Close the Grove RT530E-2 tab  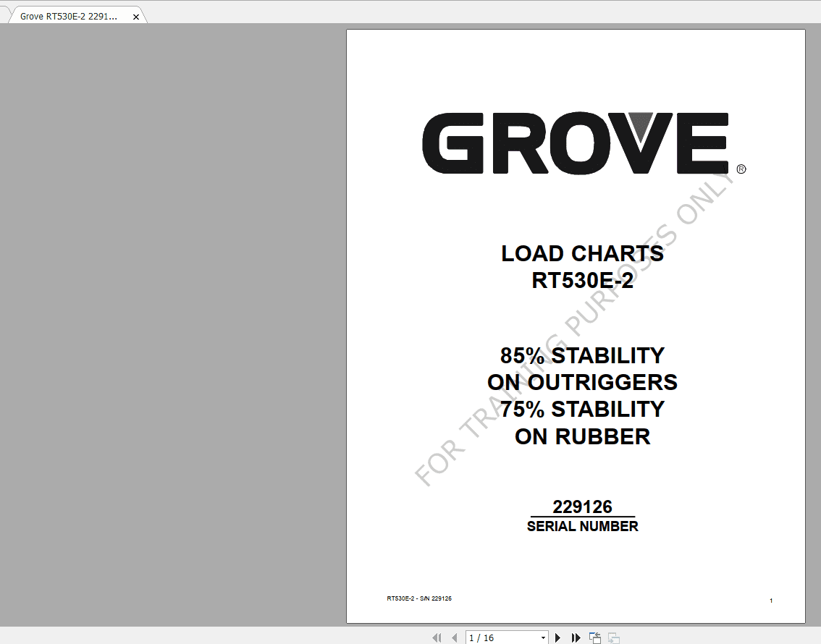click(x=136, y=16)
